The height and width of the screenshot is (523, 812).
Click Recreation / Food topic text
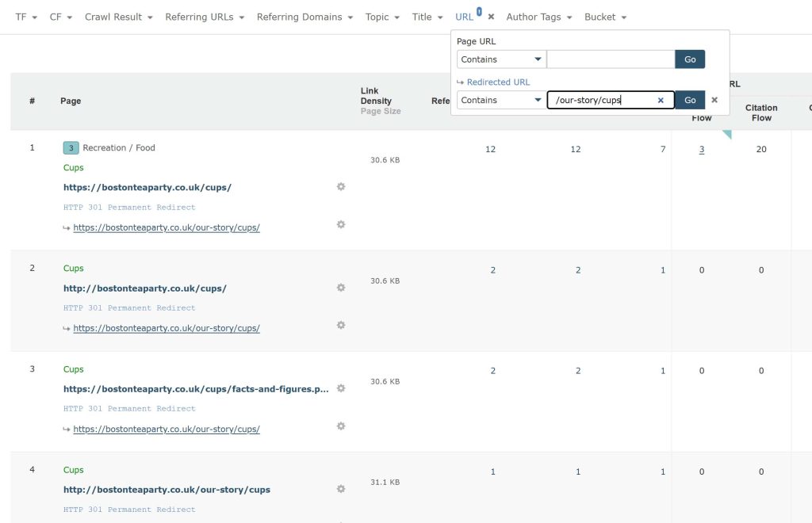tap(119, 148)
